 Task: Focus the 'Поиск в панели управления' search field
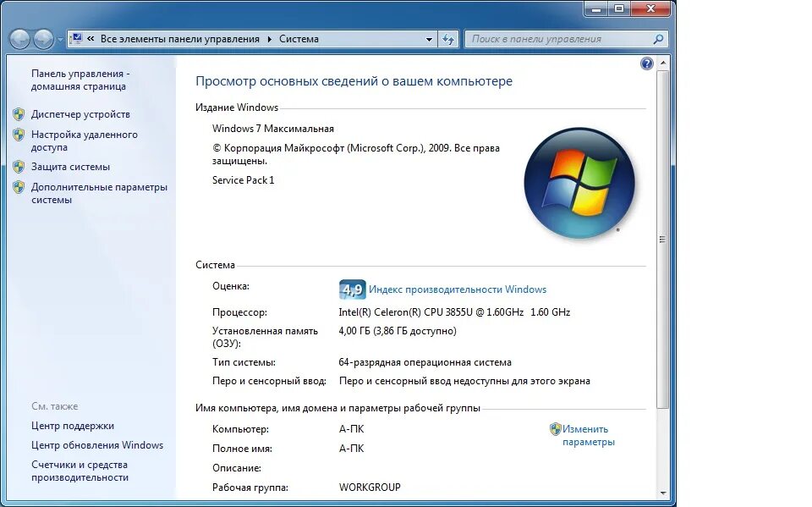tap(566, 39)
